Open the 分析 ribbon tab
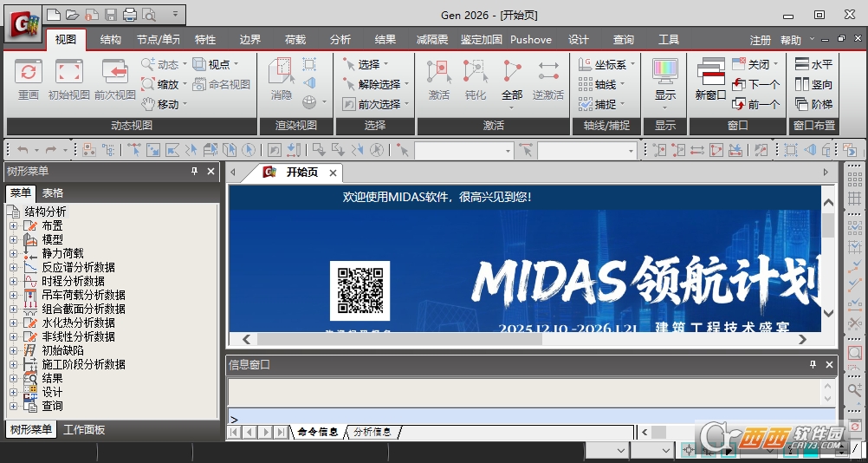Viewport: 868px width, 463px height. click(x=340, y=39)
